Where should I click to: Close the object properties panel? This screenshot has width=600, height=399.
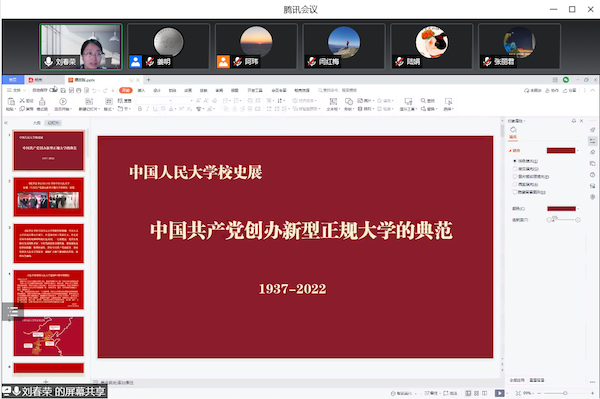(581, 121)
